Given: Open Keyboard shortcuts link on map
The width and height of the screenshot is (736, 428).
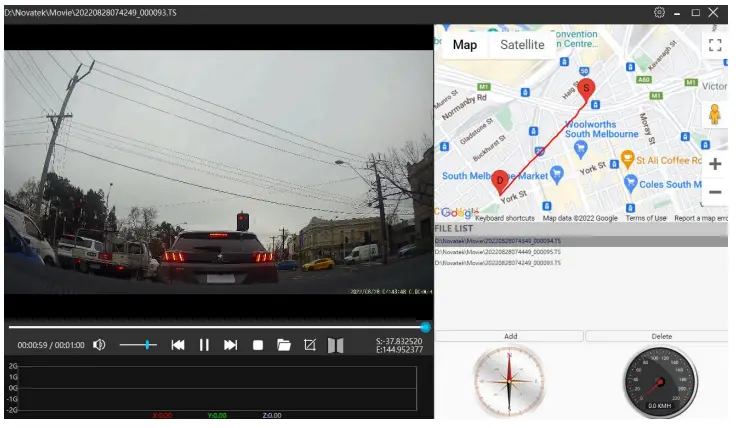Looking at the screenshot, I should (x=505, y=218).
